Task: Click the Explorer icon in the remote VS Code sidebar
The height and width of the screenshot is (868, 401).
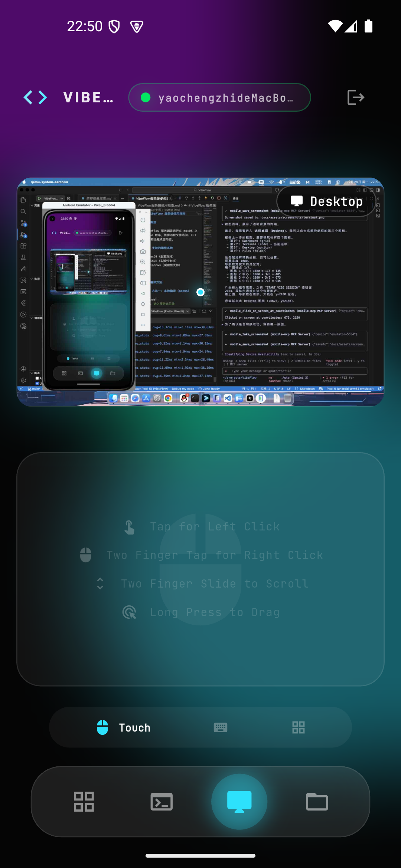Action: pyautogui.click(x=23, y=200)
